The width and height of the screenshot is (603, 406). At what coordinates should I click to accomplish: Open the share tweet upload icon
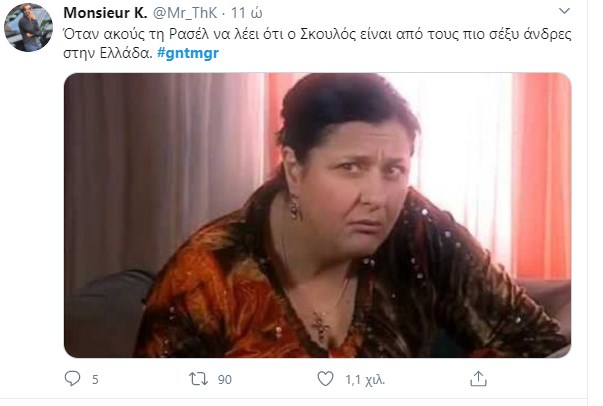[478, 379]
